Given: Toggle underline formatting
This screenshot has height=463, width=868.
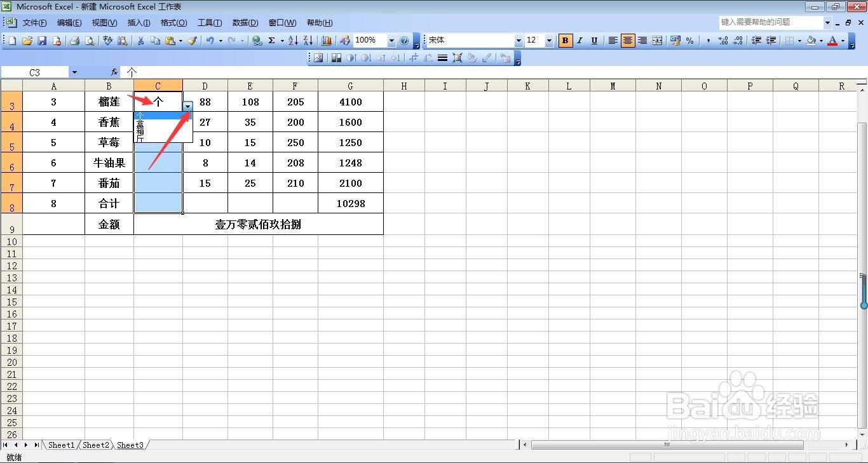Looking at the screenshot, I should click(x=593, y=40).
